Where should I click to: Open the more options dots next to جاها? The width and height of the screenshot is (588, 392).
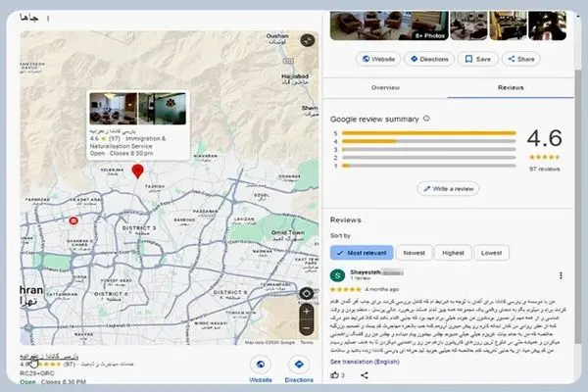[48, 18]
